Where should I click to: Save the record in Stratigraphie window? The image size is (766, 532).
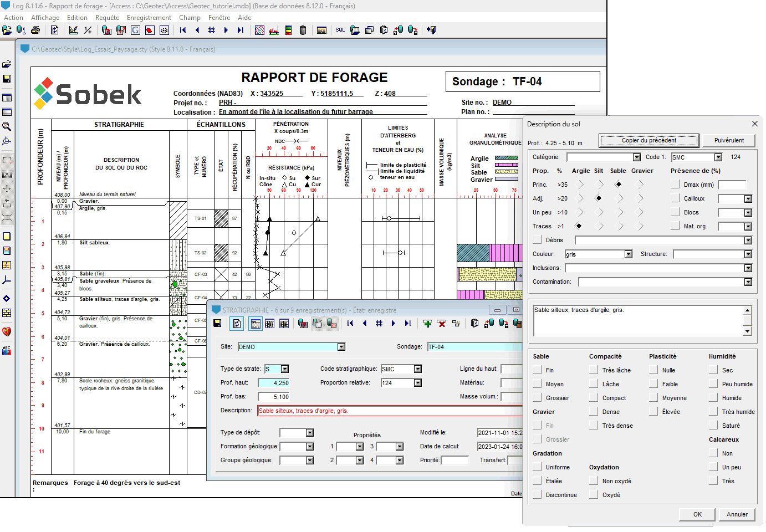point(217,323)
